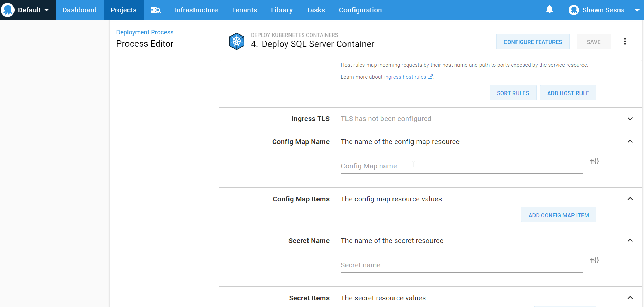The height and width of the screenshot is (307, 644).
Task: Click Add Config Map Item button
Action: (x=558, y=215)
